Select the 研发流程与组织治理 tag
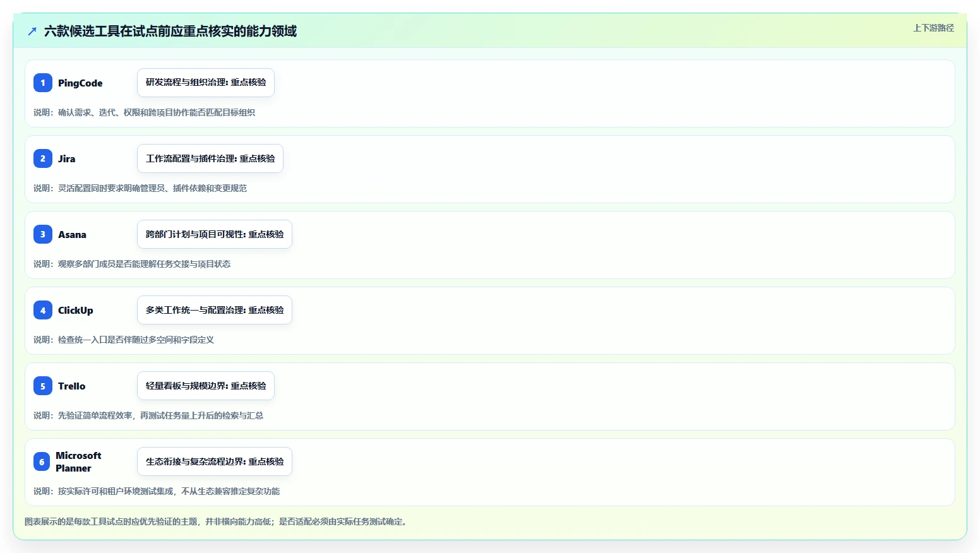980x553 pixels. point(206,83)
